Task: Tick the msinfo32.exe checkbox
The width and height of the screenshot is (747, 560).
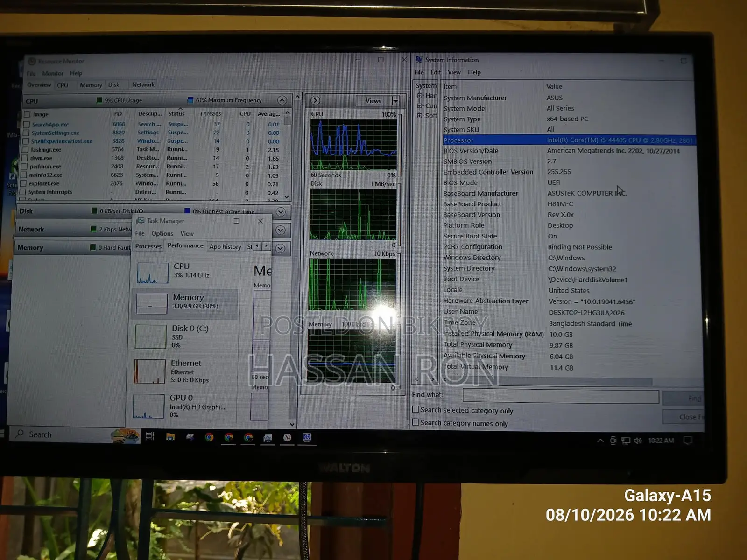Action: click(x=24, y=175)
